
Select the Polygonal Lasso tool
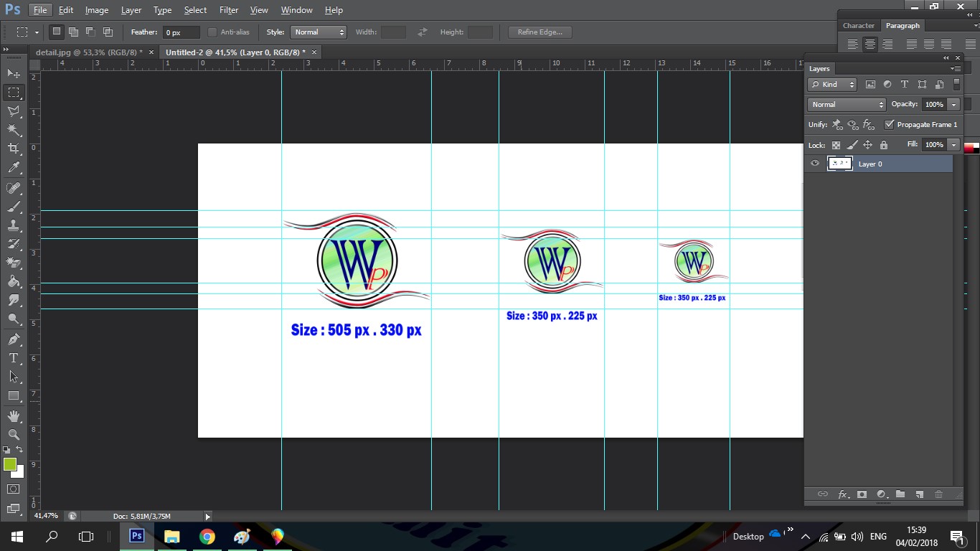(x=14, y=111)
